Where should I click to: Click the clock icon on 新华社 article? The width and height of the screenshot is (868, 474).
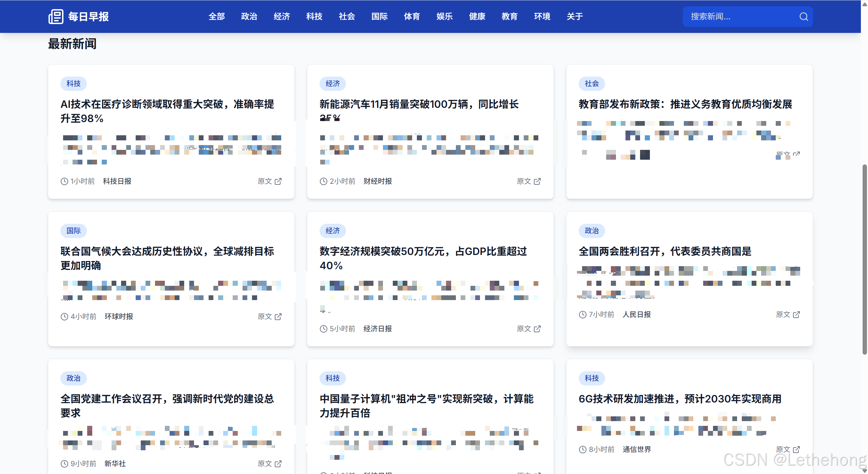coord(64,463)
